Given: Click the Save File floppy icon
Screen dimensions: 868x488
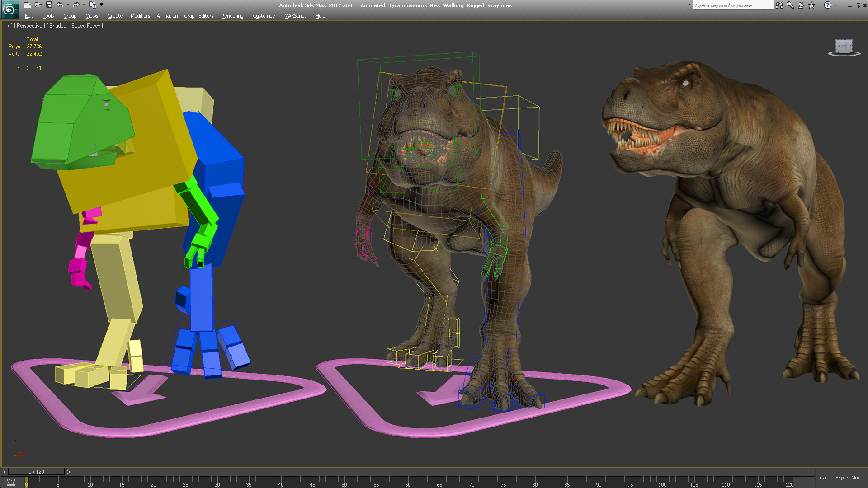Looking at the screenshot, I should [49, 5].
